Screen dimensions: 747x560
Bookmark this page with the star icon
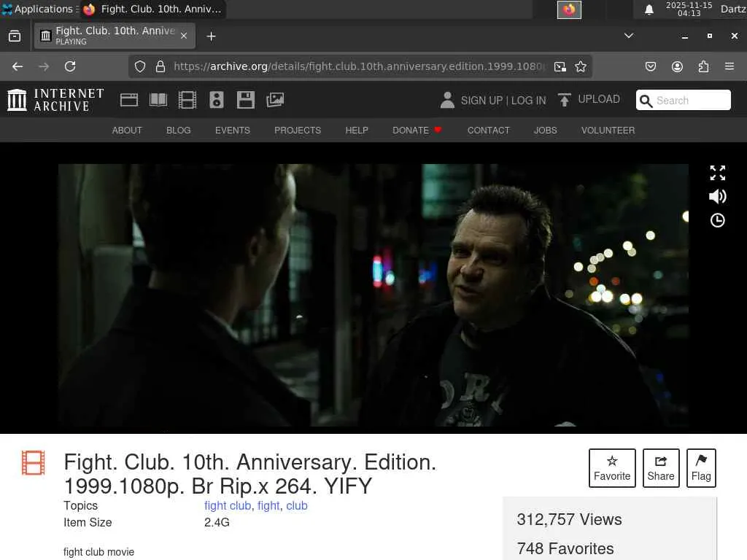580,66
